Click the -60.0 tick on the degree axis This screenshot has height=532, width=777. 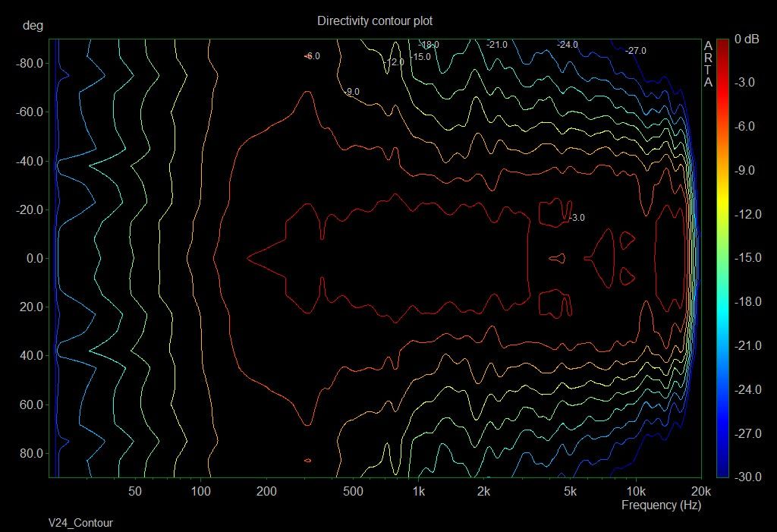pos(30,112)
